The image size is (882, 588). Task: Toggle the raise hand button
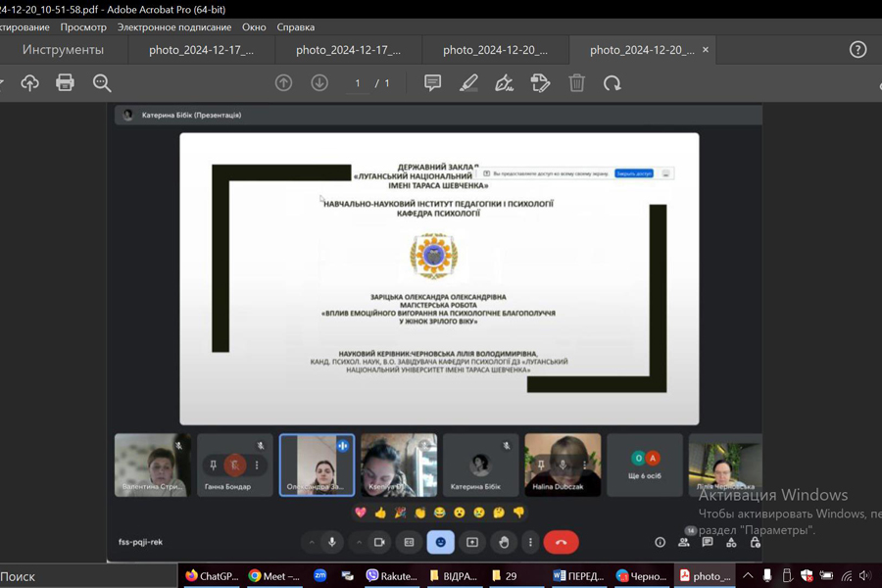pyautogui.click(x=503, y=542)
